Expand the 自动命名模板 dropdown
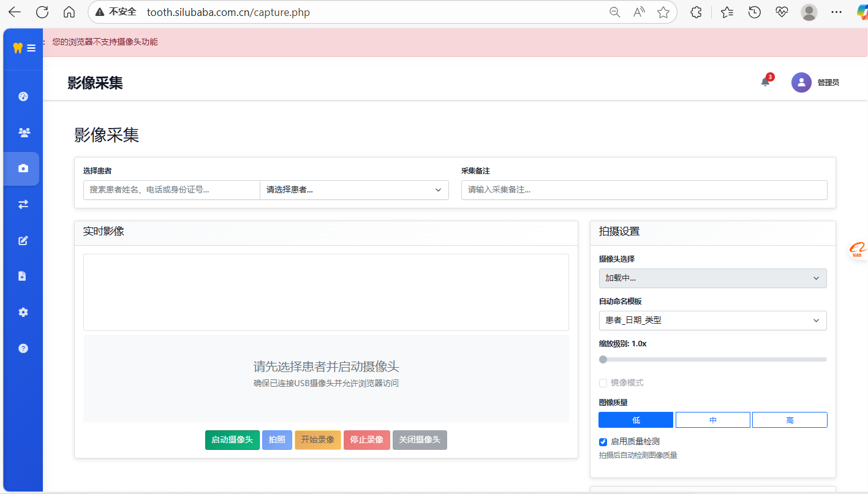The width and height of the screenshot is (868, 494). click(x=712, y=321)
